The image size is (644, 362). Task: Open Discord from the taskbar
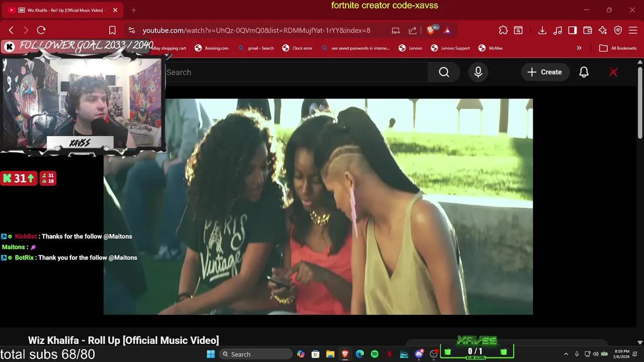(x=419, y=354)
